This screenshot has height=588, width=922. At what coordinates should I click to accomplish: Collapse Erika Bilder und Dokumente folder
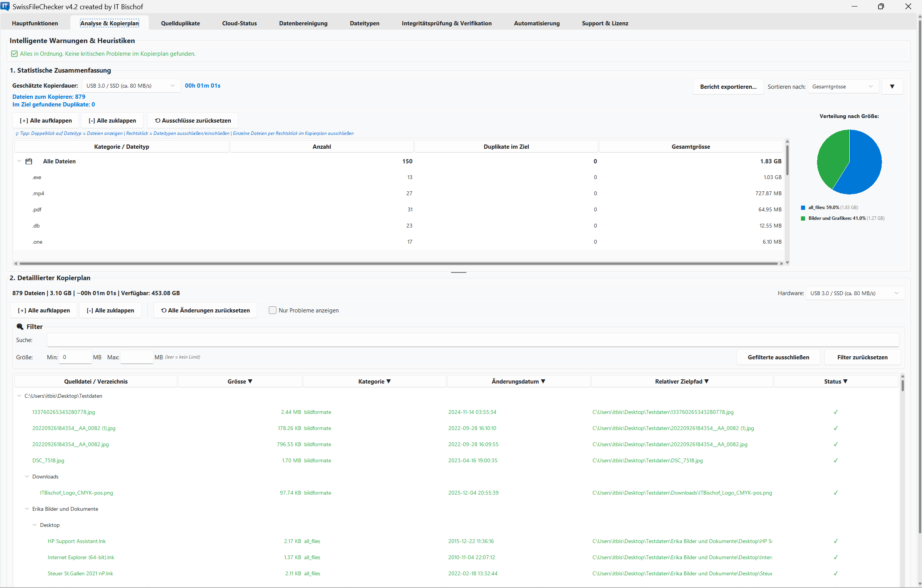tap(27, 509)
